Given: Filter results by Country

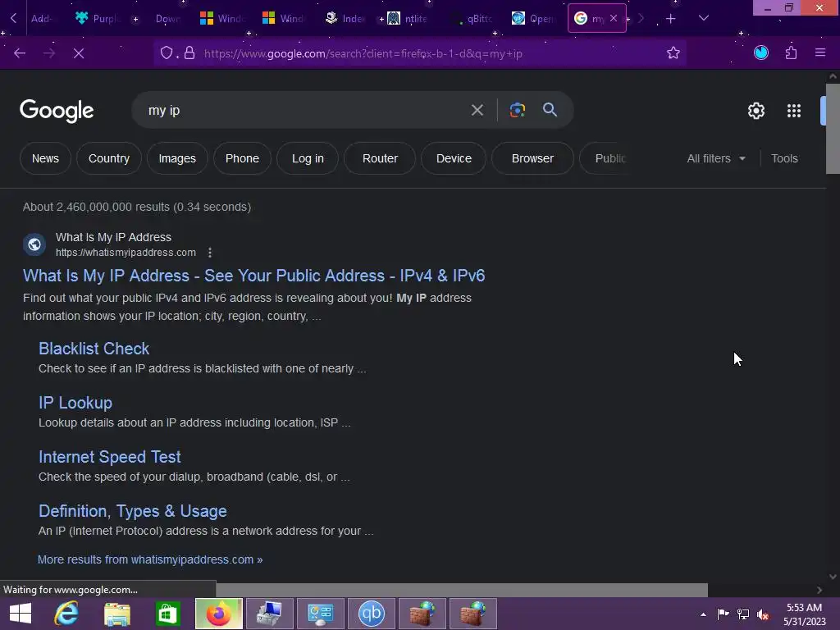Looking at the screenshot, I should 109,158.
